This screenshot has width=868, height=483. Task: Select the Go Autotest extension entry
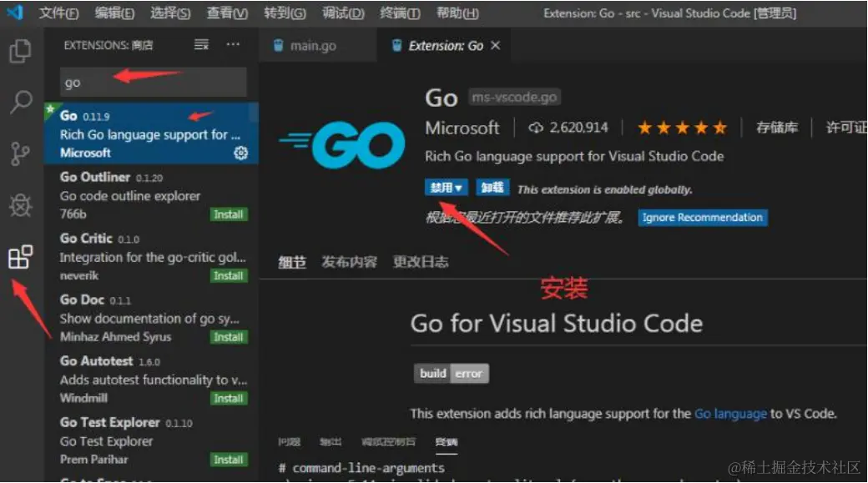pyautogui.click(x=149, y=379)
